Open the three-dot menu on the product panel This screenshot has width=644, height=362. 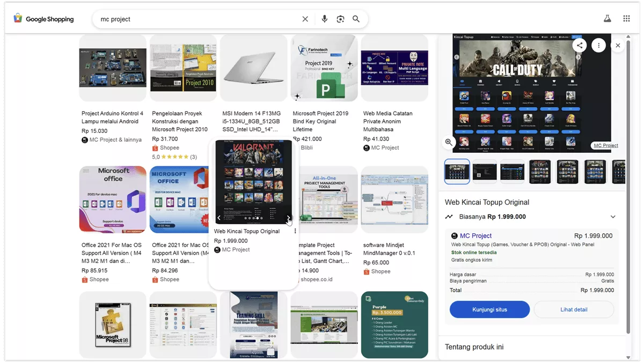point(598,45)
